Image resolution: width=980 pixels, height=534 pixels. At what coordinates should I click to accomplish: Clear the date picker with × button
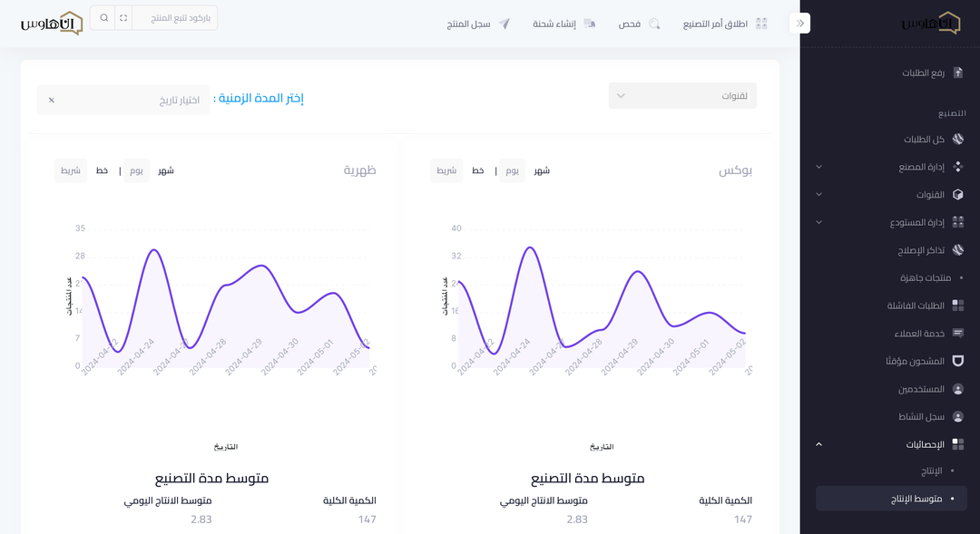coord(52,100)
